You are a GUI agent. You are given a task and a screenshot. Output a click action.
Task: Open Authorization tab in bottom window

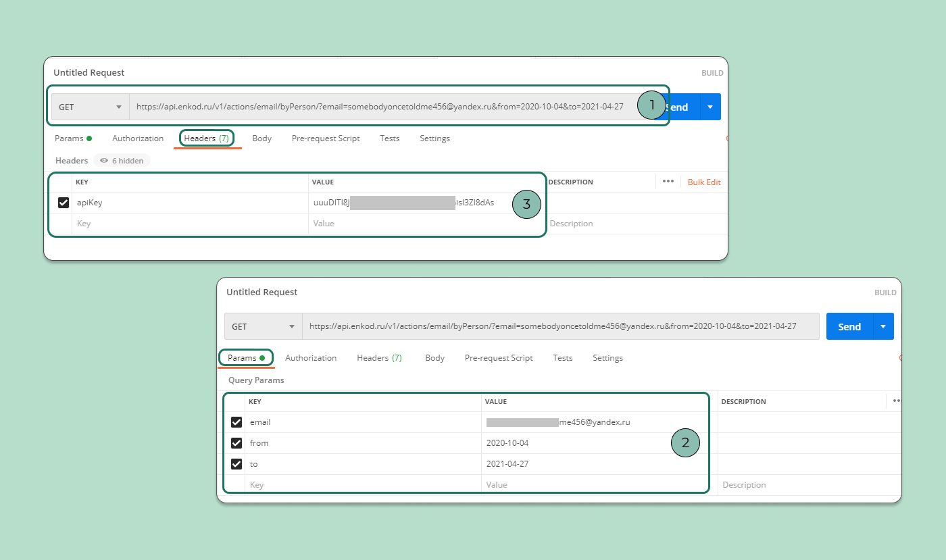[311, 358]
